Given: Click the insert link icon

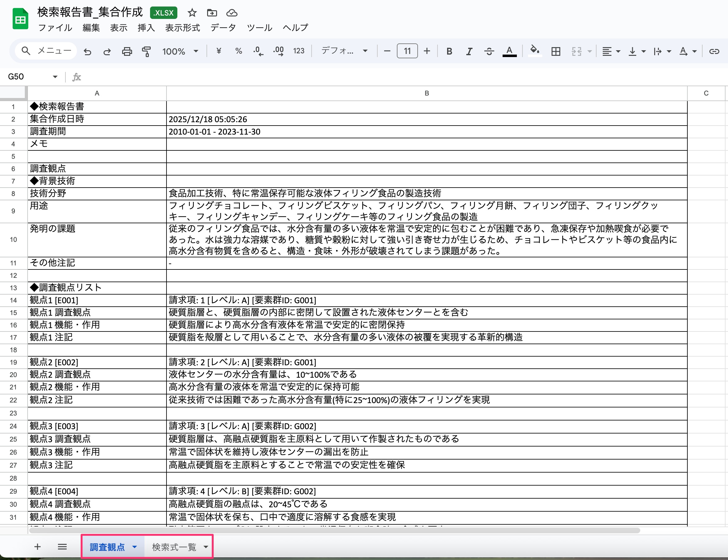Looking at the screenshot, I should [x=714, y=51].
